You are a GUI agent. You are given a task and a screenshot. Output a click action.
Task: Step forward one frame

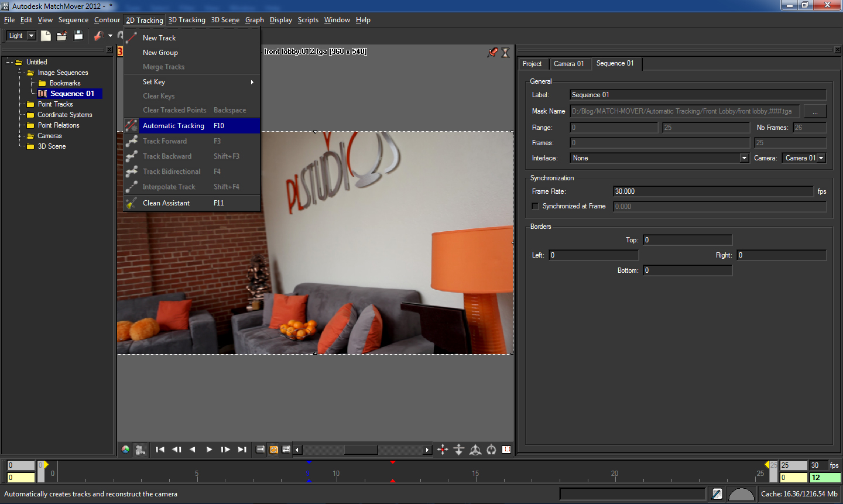(225, 450)
